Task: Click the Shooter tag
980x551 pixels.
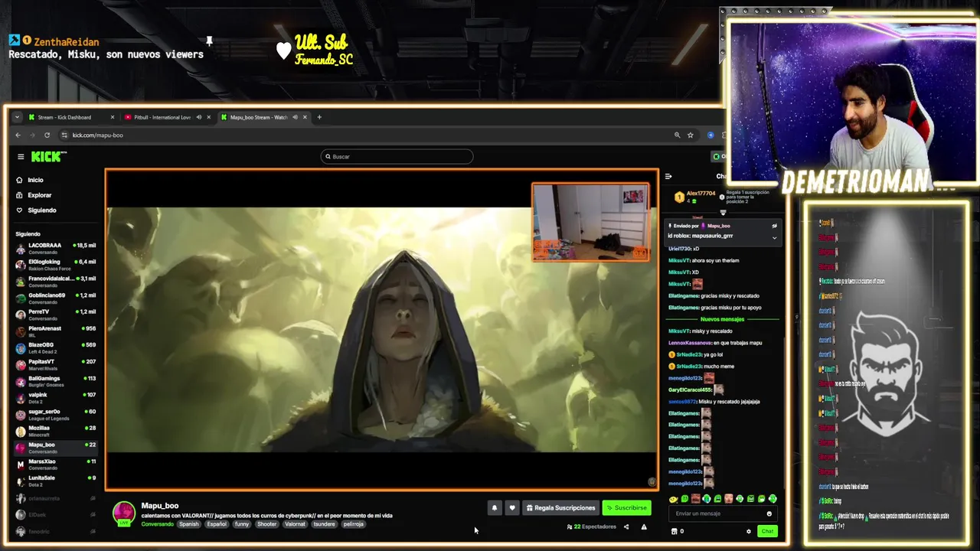Action: click(x=266, y=524)
